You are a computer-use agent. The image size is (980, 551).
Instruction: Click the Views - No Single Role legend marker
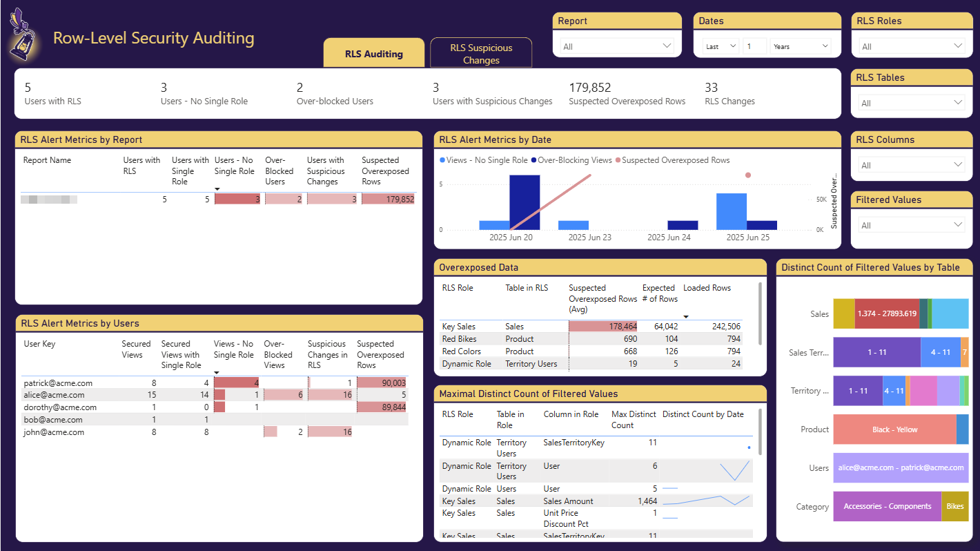click(442, 160)
